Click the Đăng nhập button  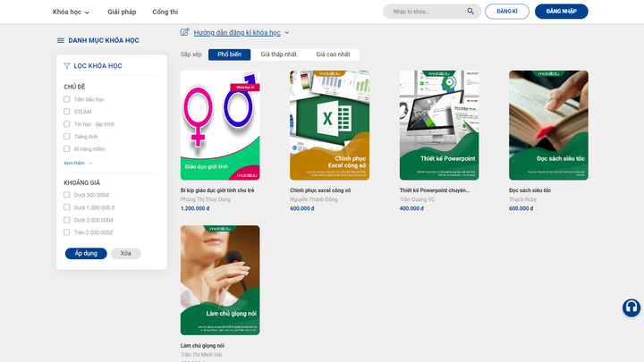[x=561, y=12]
